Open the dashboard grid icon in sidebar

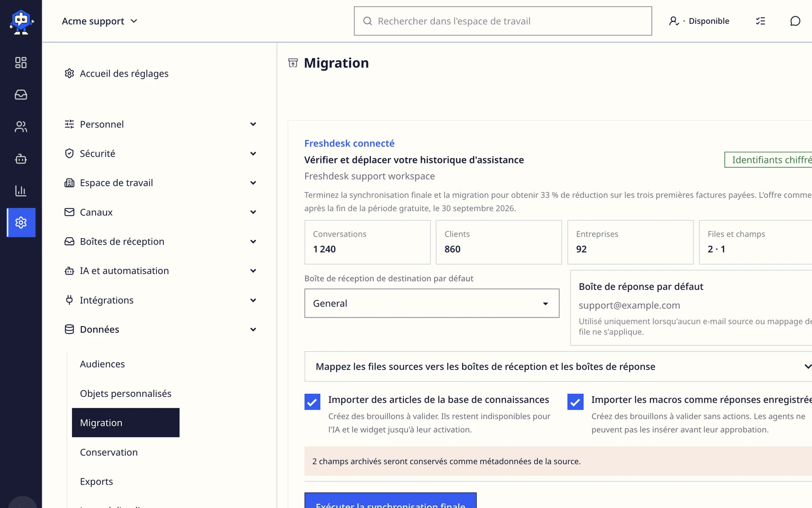pos(21,62)
